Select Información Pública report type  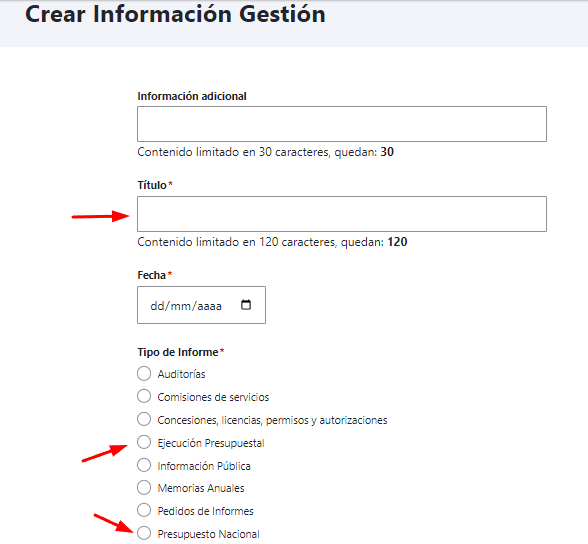144,465
